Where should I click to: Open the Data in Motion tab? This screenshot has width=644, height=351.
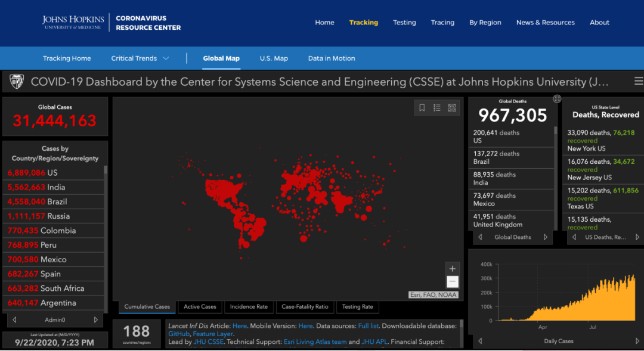click(x=332, y=58)
